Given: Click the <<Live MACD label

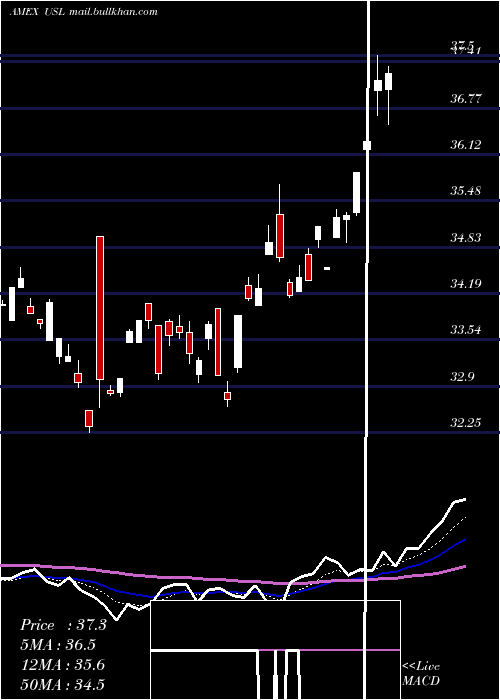Looking at the screenshot, I should (x=421, y=674).
